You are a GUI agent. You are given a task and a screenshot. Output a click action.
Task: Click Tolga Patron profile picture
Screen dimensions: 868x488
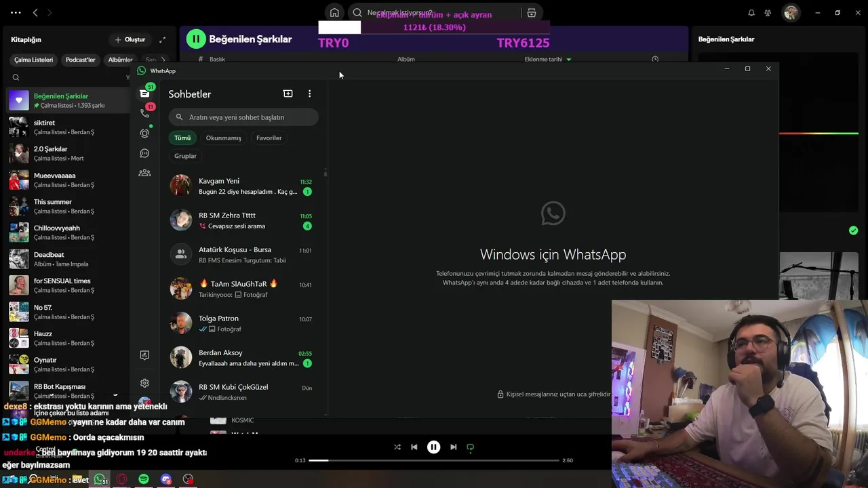[181, 323]
